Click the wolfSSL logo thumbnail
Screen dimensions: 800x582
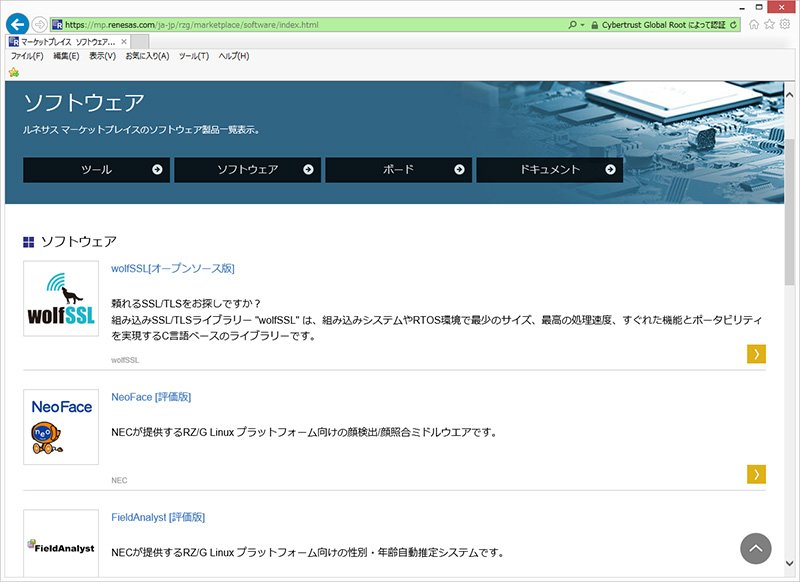(61, 298)
